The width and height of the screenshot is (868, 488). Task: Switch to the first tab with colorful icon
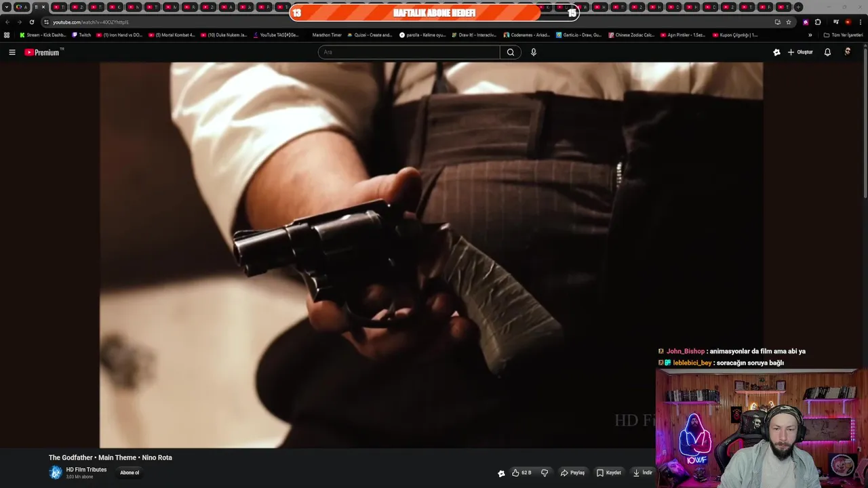coord(22,7)
